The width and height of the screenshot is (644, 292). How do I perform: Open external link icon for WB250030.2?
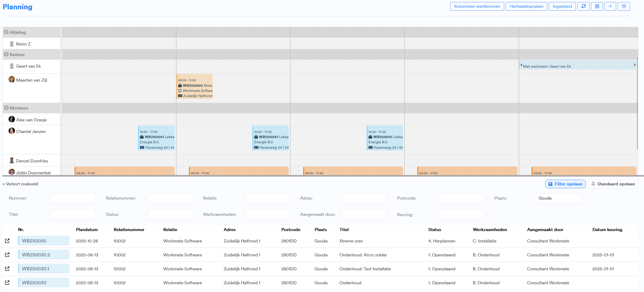click(x=7, y=255)
